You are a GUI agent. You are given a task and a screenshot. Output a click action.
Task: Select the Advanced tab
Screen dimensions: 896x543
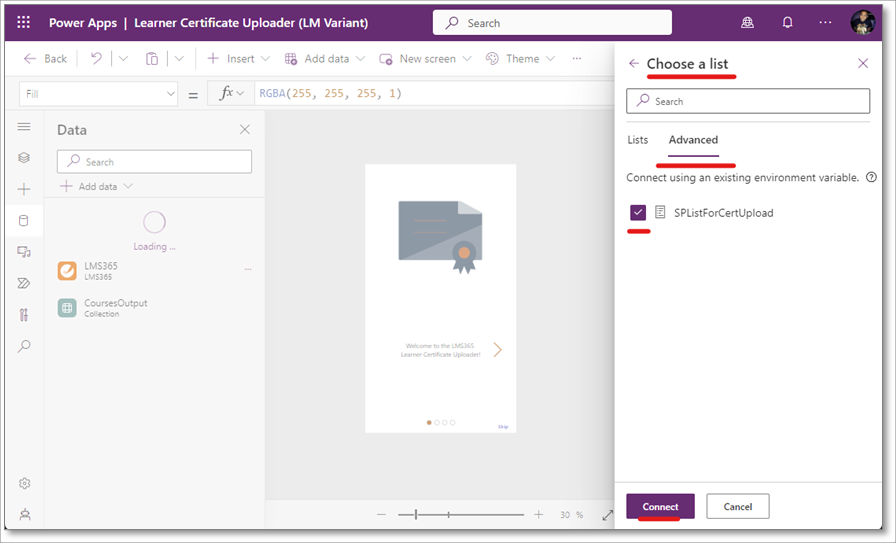click(693, 140)
